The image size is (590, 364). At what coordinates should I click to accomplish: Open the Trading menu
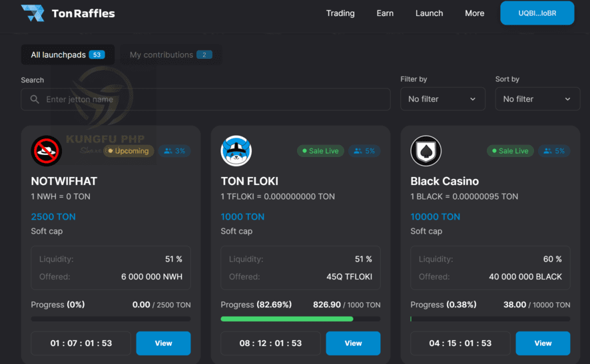tap(340, 13)
